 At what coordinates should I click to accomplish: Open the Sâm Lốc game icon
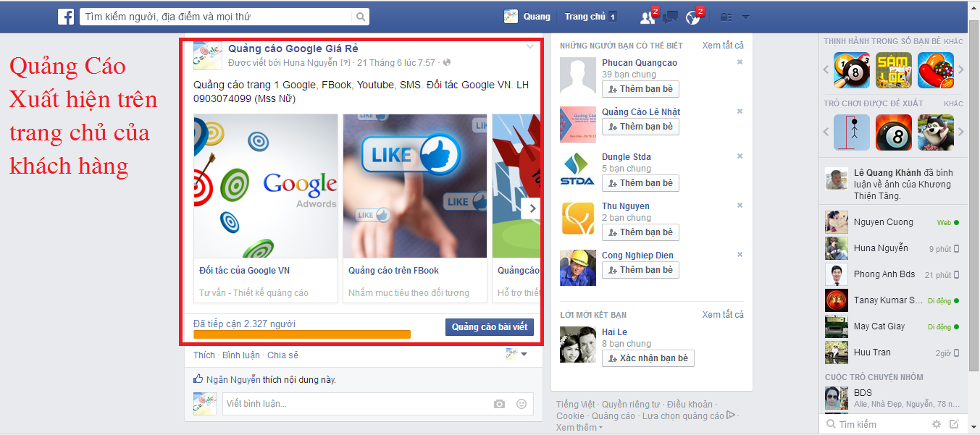(893, 70)
